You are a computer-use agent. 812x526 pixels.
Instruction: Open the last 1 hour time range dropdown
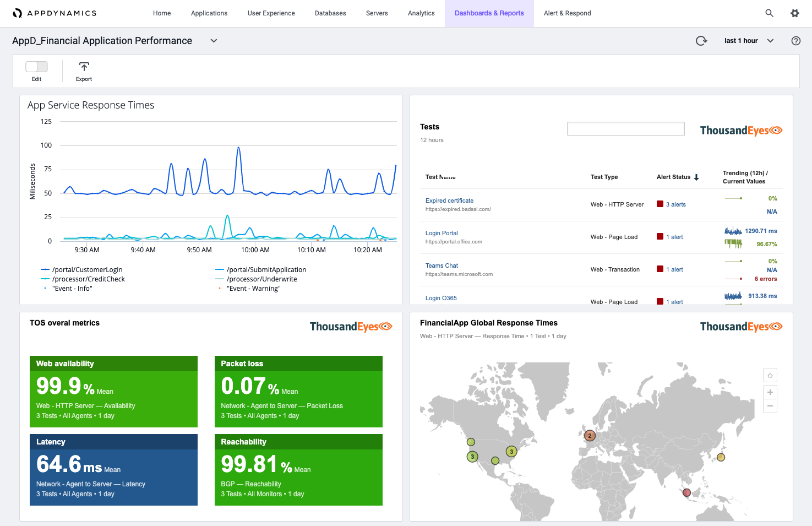[749, 41]
